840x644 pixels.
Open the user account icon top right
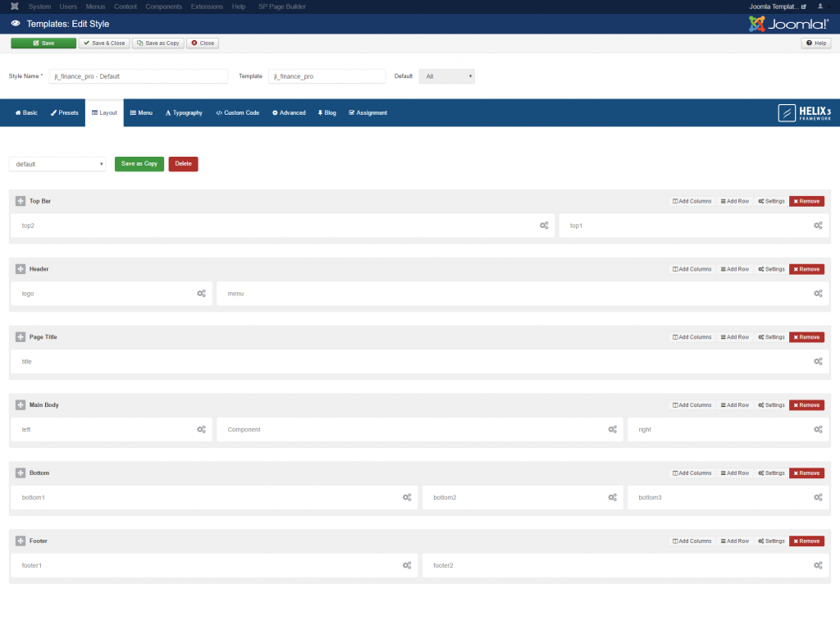tap(821, 7)
